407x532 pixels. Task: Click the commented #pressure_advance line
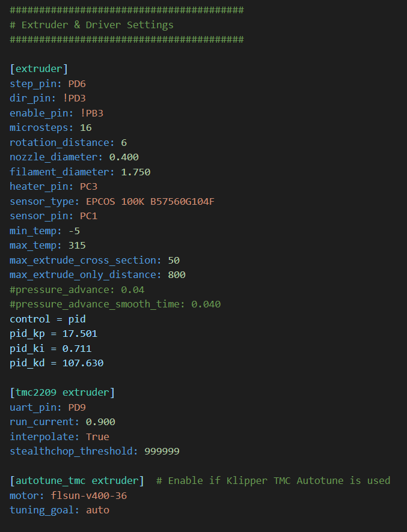(x=77, y=290)
